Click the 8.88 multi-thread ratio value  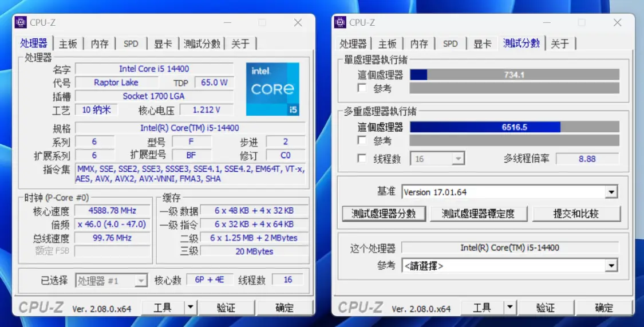tap(587, 159)
